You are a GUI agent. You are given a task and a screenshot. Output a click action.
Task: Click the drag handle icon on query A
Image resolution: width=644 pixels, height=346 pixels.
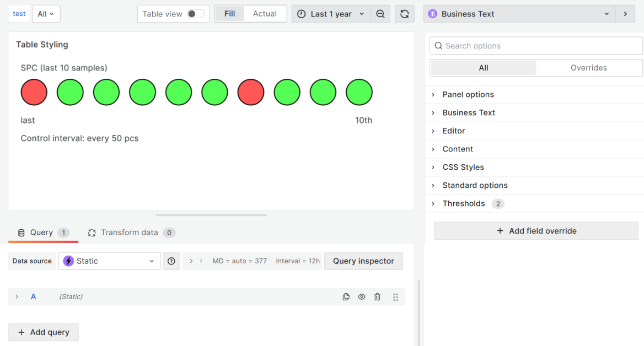(x=395, y=297)
